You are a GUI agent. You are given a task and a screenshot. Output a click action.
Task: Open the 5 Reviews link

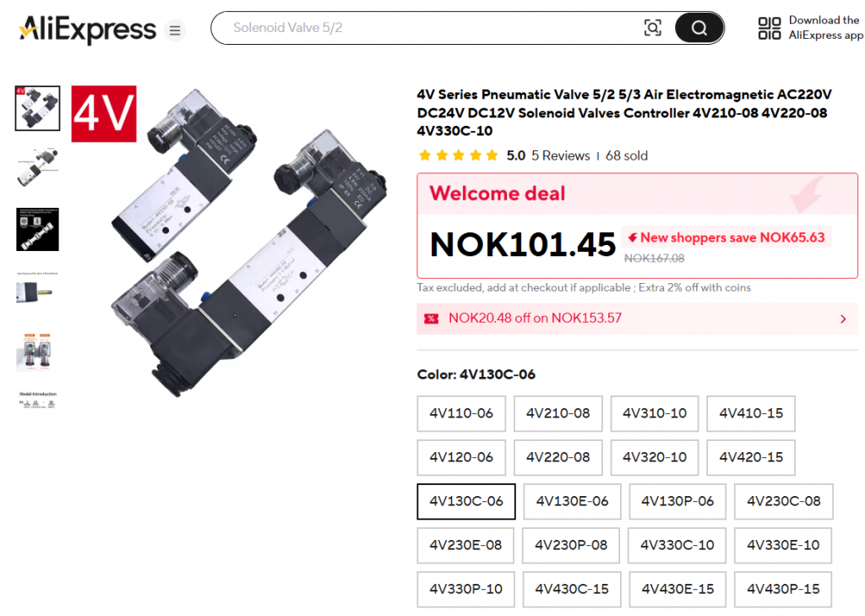tap(560, 155)
